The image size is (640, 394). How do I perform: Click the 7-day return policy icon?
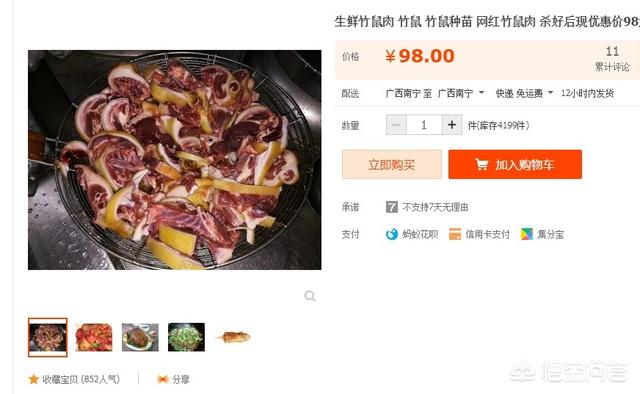(391, 207)
